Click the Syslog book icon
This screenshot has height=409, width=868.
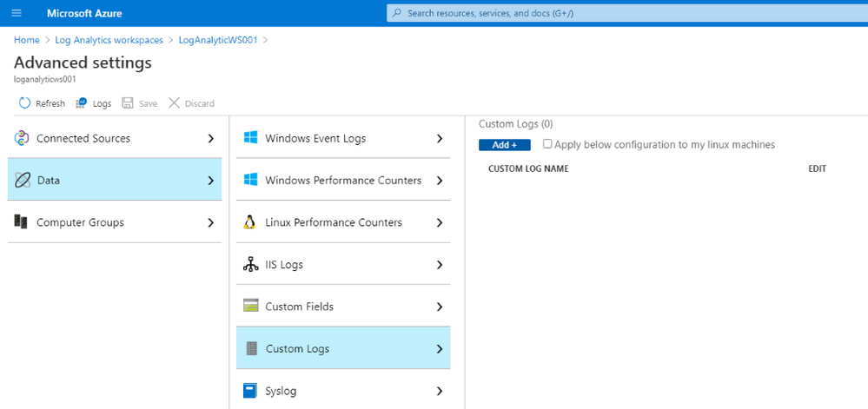tap(250, 391)
